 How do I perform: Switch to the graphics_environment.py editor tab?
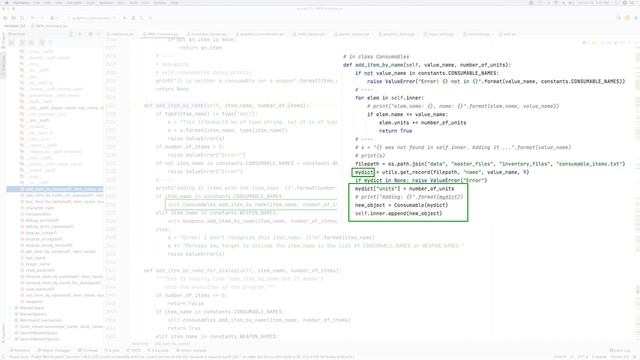tap(261, 34)
